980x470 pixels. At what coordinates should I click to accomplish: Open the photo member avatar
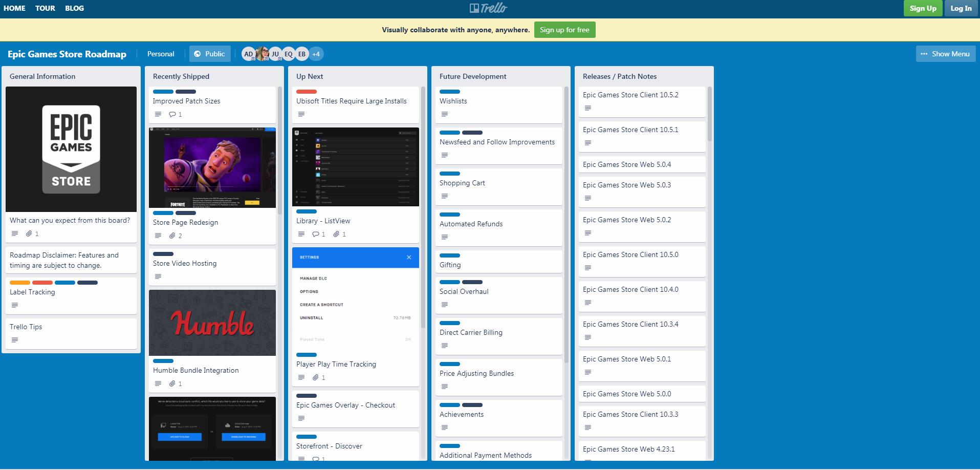coord(262,54)
